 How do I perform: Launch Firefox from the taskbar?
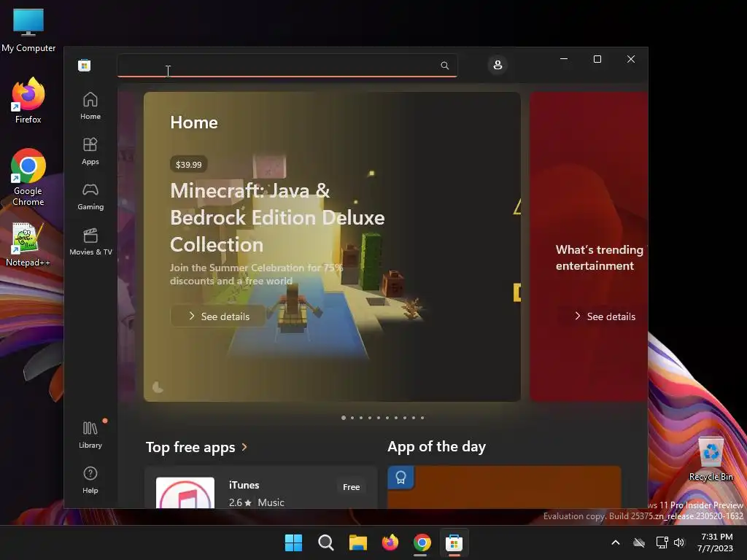click(390, 542)
